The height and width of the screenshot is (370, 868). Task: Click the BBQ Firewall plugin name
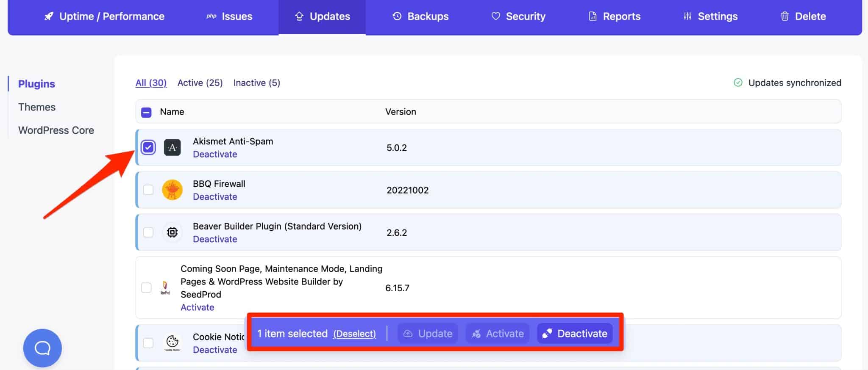pos(219,184)
